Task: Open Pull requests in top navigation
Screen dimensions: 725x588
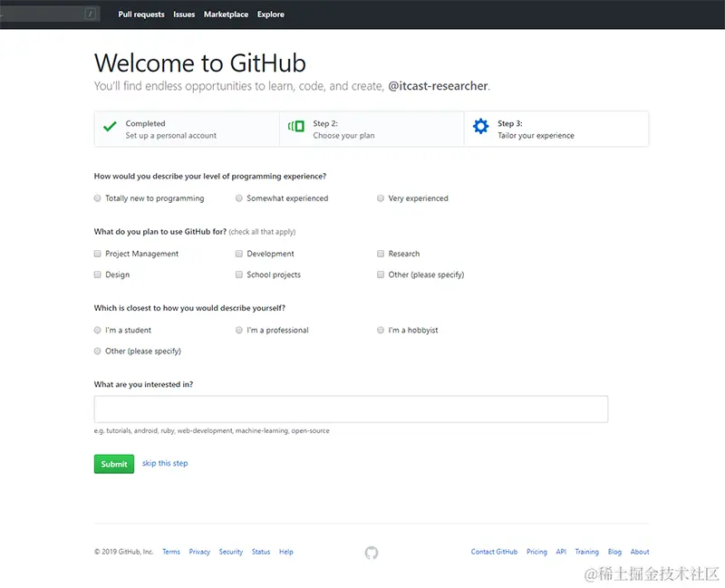Action: coord(141,14)
